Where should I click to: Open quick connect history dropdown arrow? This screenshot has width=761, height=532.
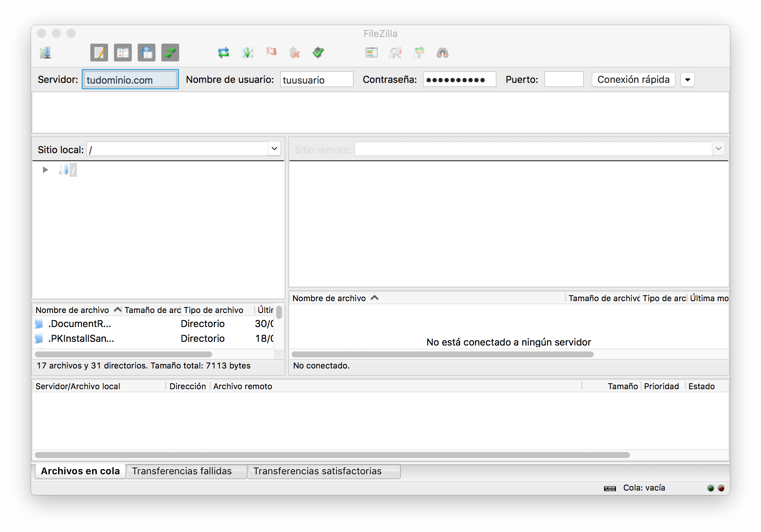687,80
